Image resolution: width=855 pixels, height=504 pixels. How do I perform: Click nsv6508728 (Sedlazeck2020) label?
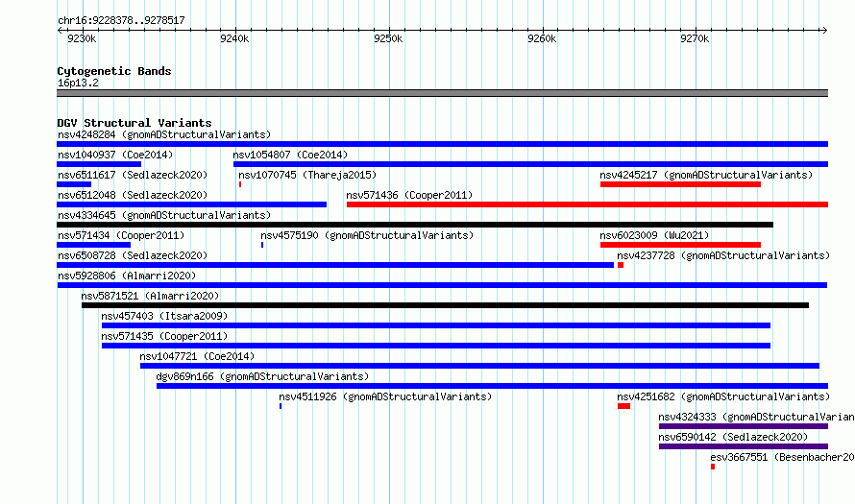tap(133, 255)
